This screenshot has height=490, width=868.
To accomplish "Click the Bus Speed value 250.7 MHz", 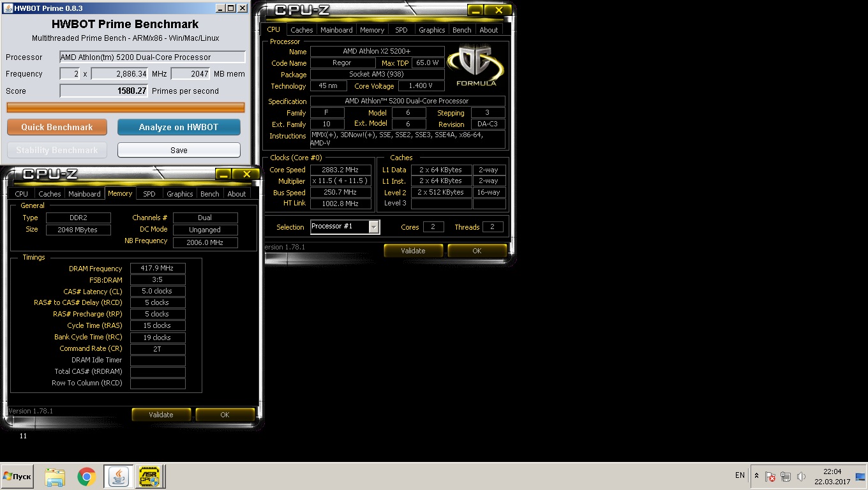I will tap(340, 193).
